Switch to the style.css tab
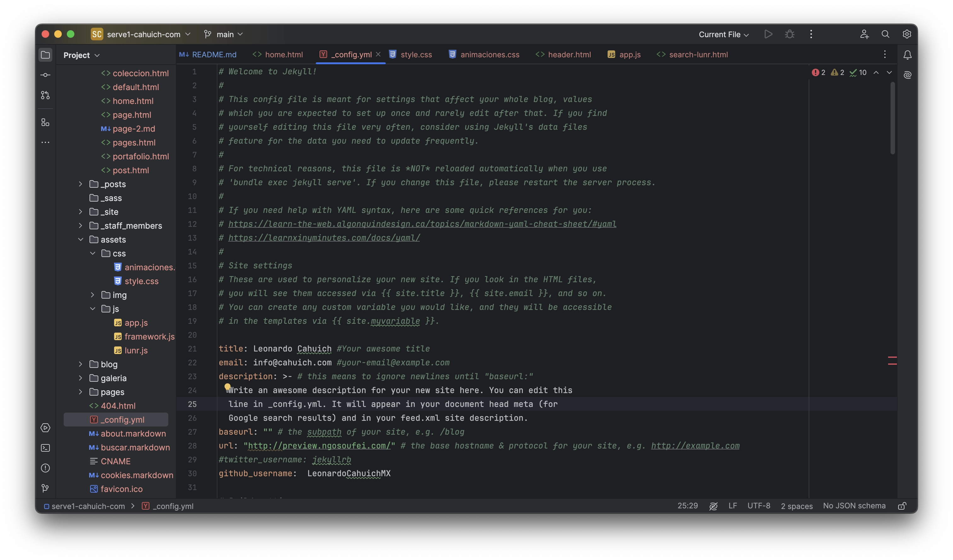The image size is (953, 560). [416, 55]
